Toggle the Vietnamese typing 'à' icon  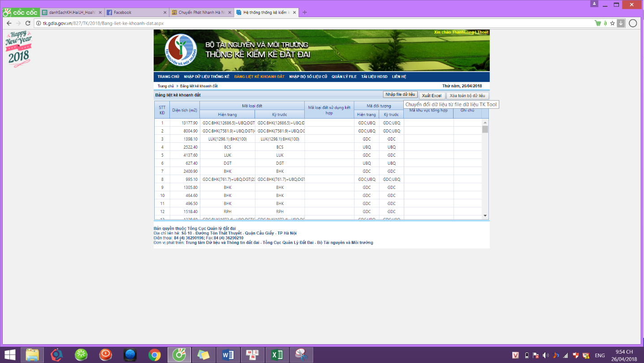[x=605, y=23]
